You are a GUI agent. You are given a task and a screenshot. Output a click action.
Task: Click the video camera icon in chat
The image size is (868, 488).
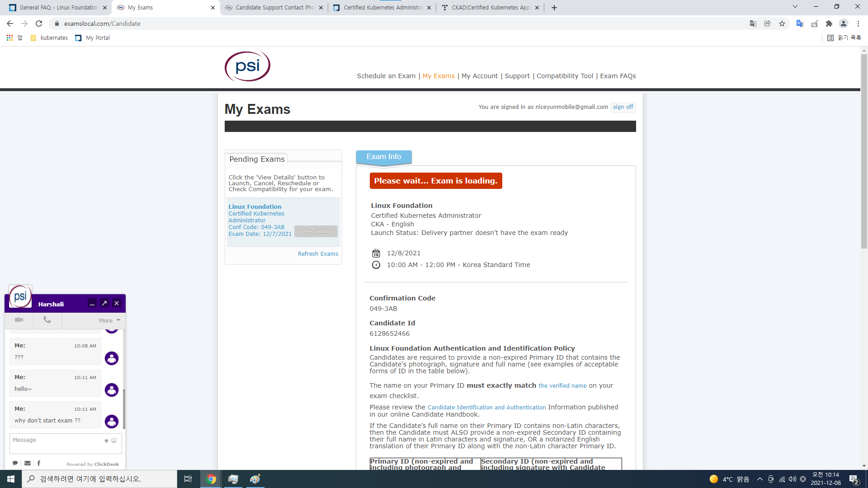coord(19,320)
